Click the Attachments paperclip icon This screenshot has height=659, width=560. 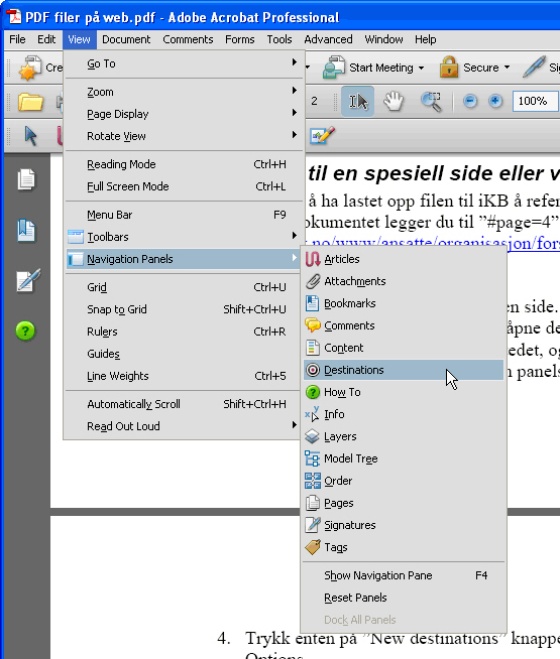tap(312, 281)
